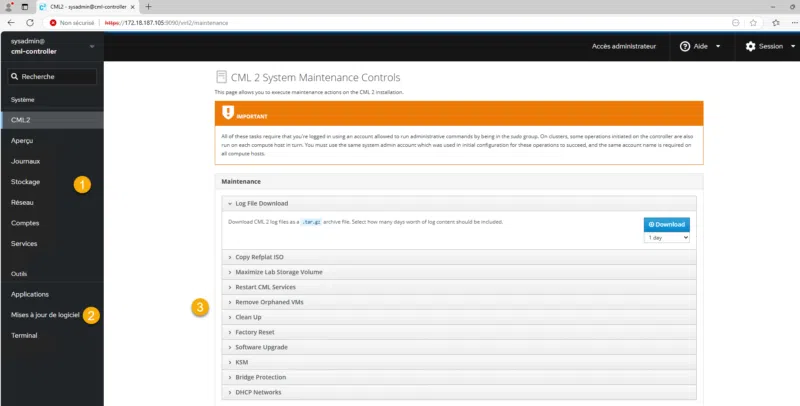Open Terminal from the sidebar
This screenshot has height=406, width=800.
25,335
